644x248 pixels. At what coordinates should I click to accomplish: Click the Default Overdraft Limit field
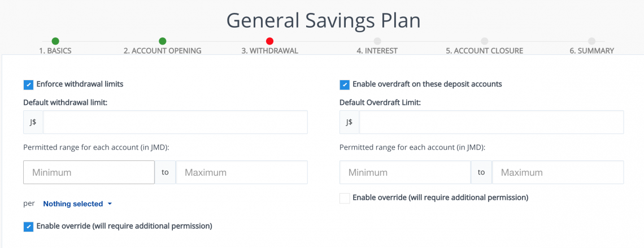tap(491, 122)
